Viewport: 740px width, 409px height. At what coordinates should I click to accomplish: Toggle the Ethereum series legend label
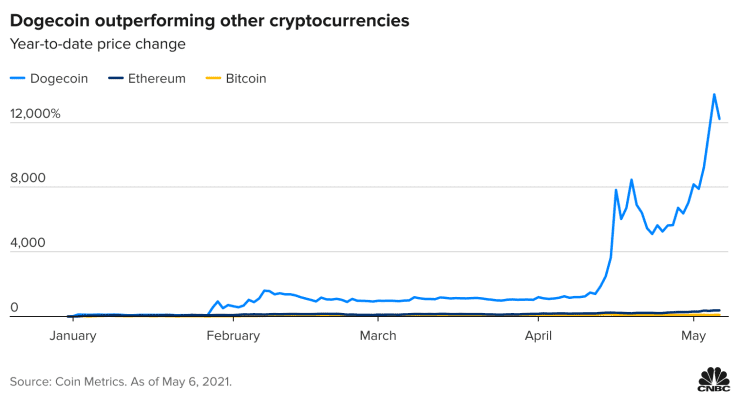point(159,78)
